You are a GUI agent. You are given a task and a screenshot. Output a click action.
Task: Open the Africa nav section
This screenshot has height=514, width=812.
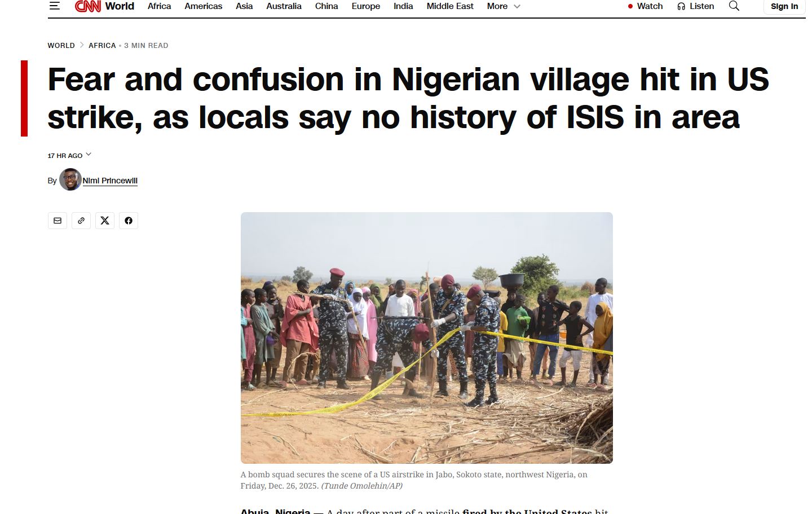point(159,6)
